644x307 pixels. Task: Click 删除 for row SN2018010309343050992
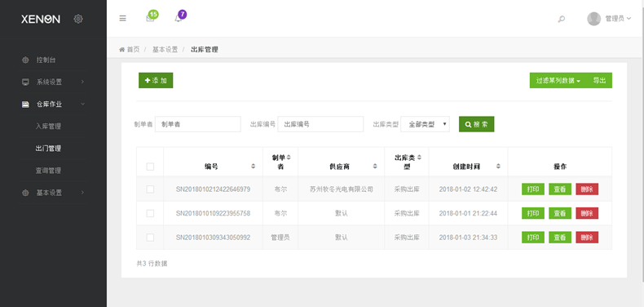pyautogui.click(x=587, y=238)
